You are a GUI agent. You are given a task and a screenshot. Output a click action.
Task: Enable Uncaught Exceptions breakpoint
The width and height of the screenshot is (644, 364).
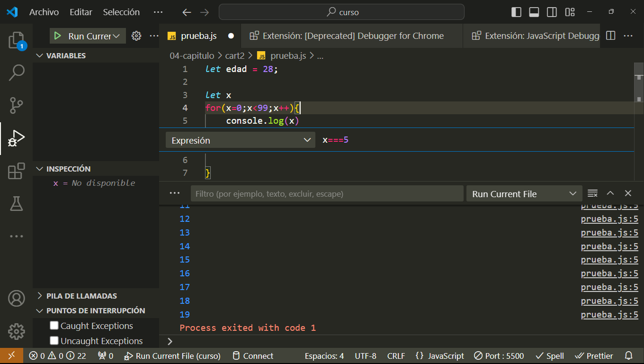(54, 341)
